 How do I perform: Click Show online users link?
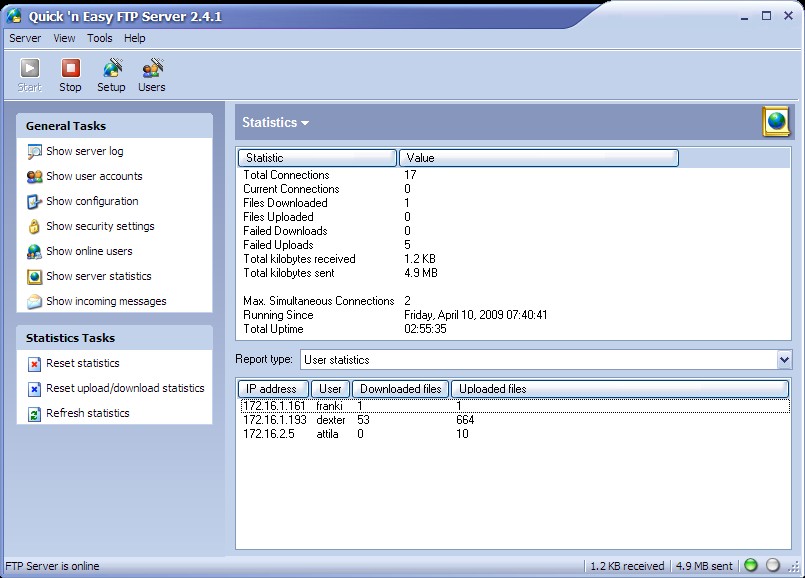pos(89,251)
